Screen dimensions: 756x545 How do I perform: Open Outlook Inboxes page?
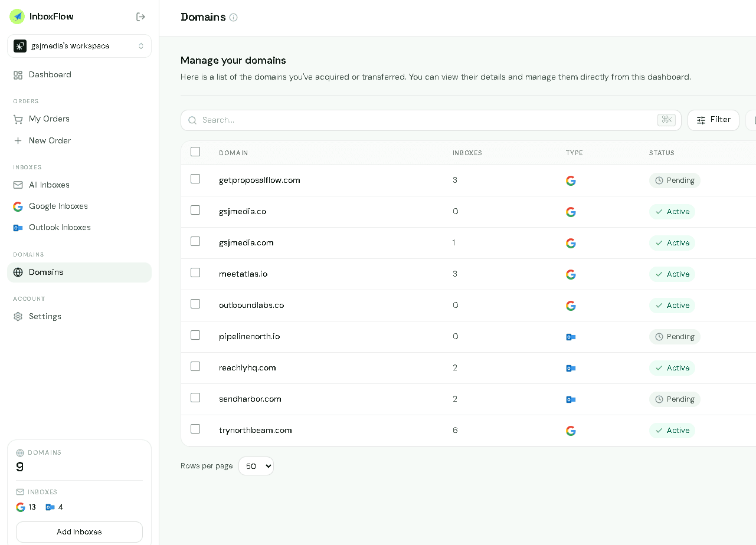click(x=79, y=228)
